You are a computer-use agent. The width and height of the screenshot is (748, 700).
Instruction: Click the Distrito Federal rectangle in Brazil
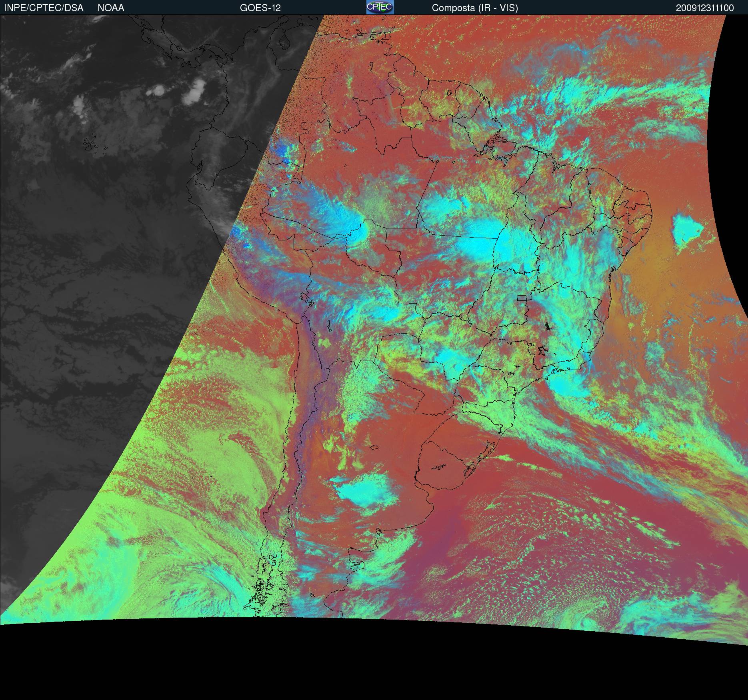click(522, 298)
